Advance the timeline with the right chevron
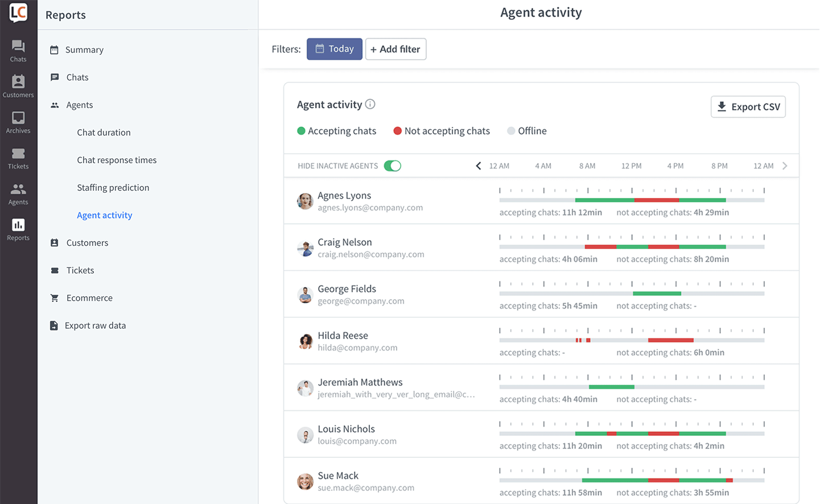Image resolution: width=820 pixels, height=504 pixels. (785, 166)
